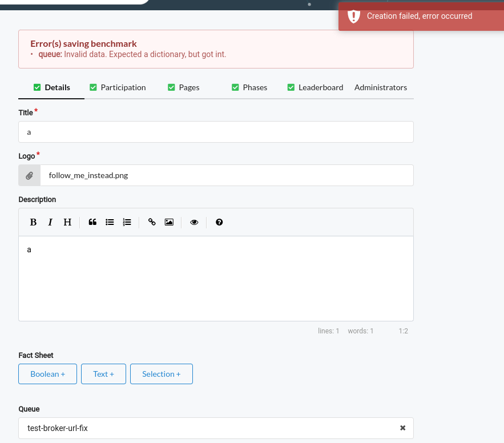Insert a numbered list in the description
This screenshot has height=443, width=504.
pos(127,222)
